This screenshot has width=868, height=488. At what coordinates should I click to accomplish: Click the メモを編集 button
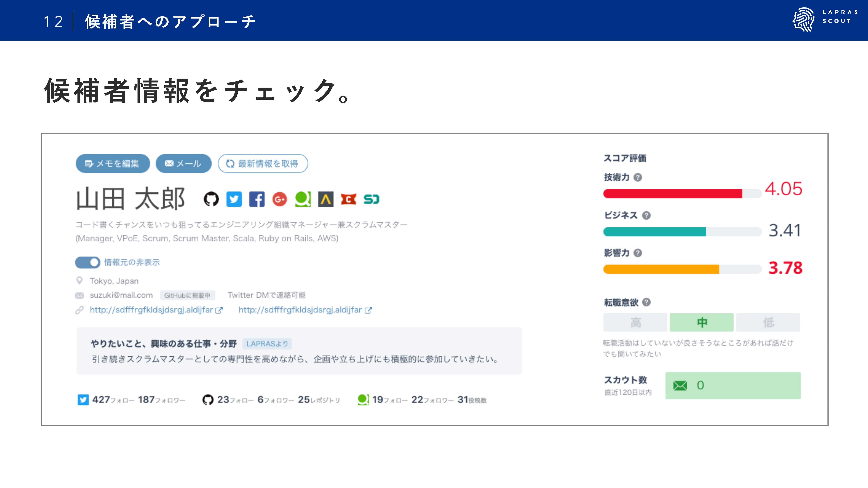point(113,164)
